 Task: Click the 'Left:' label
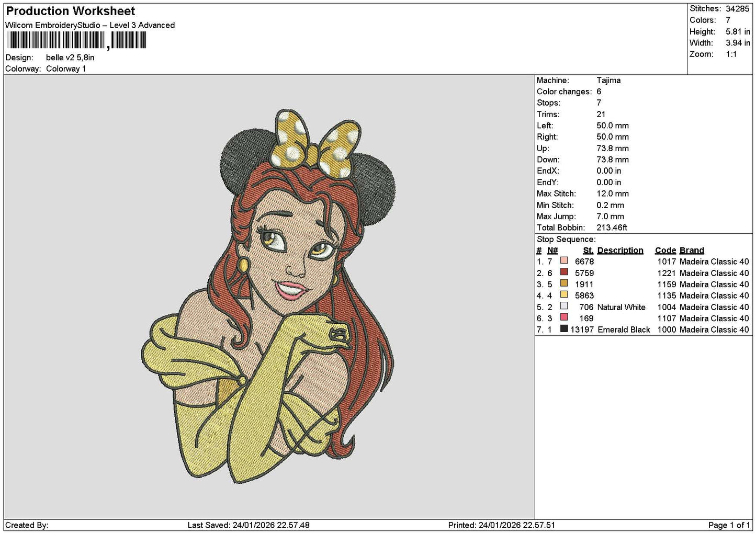click(545, 126)
